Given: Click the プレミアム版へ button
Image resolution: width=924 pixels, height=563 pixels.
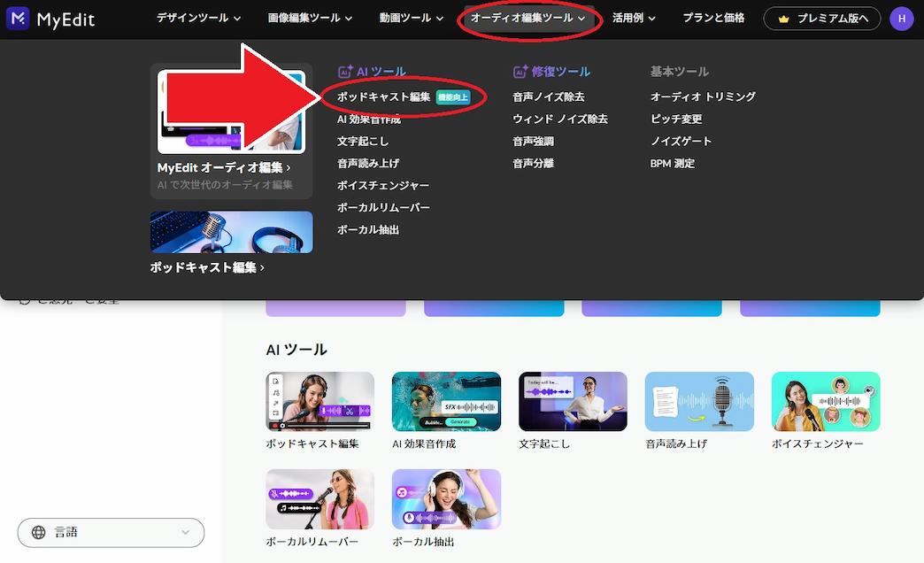Looking at the screenshot, I should pyautogui.click(x=822, y=19).
